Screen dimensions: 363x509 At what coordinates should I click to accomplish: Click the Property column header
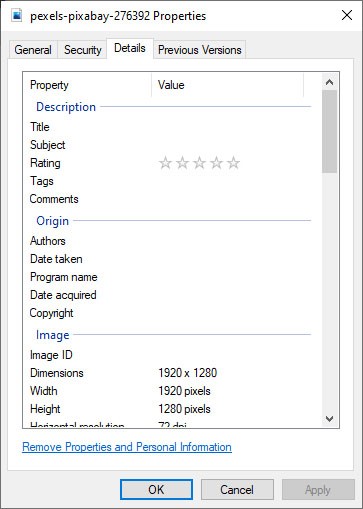(87, 85)
